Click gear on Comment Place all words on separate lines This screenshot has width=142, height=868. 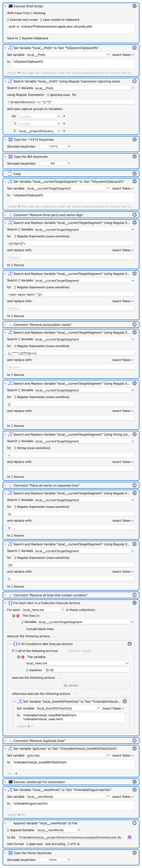coord(134,485)
